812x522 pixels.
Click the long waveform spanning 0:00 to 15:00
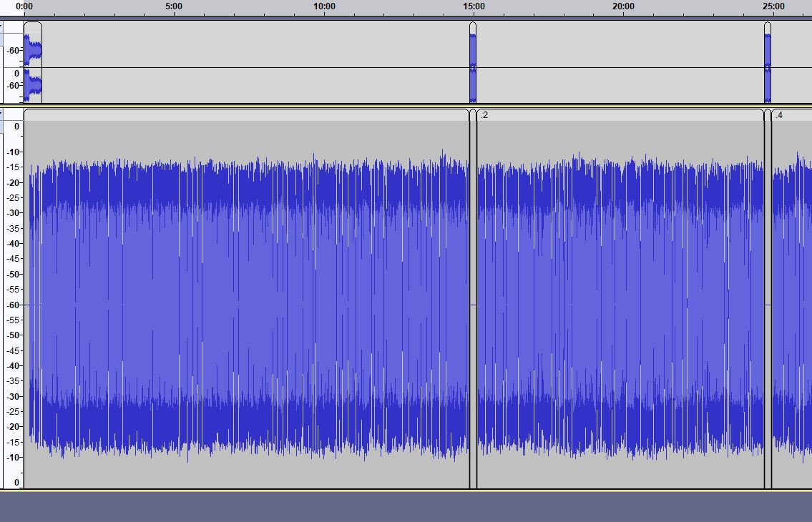(247, 305)
